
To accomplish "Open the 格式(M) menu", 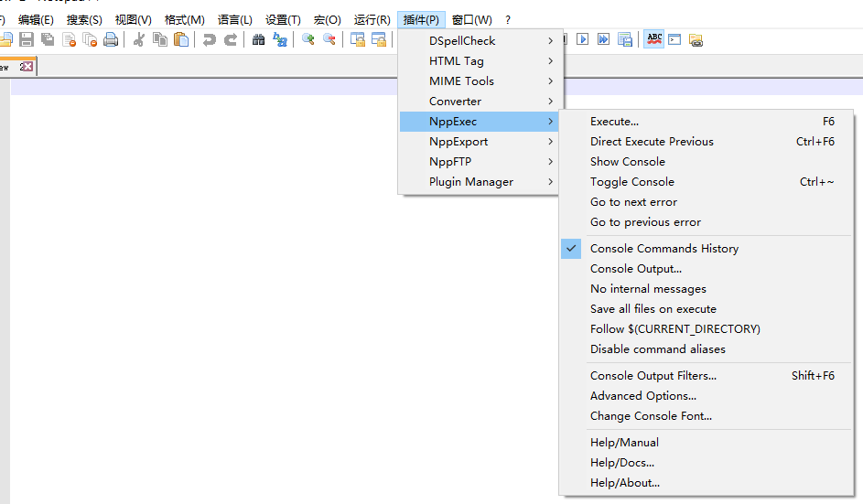I will point(184,20).
